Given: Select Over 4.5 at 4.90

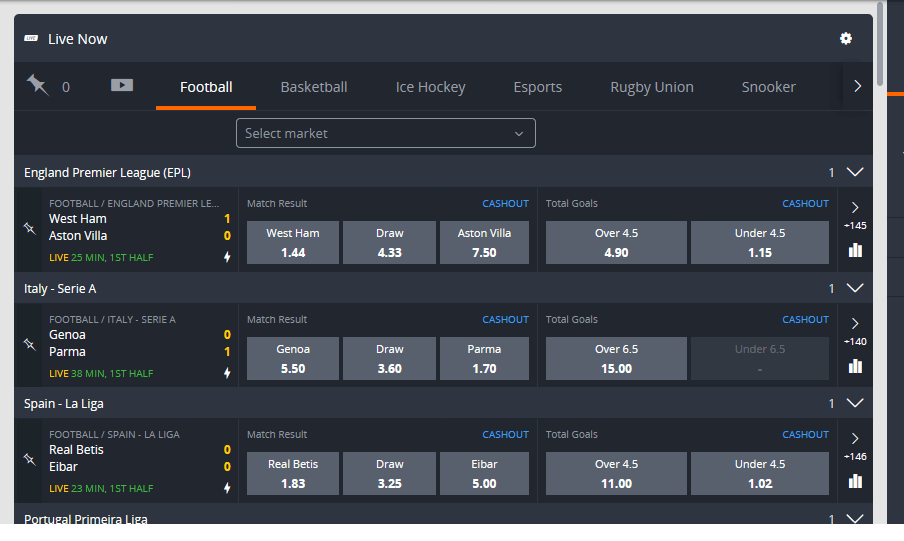Looking at the screenshot, I should [x=616, y=242].
